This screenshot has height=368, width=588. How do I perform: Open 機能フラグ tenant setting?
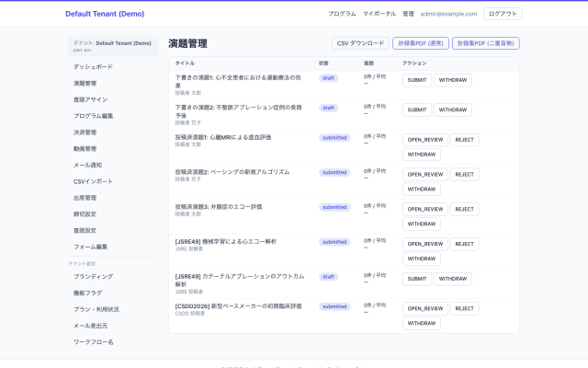coord(113,293)
